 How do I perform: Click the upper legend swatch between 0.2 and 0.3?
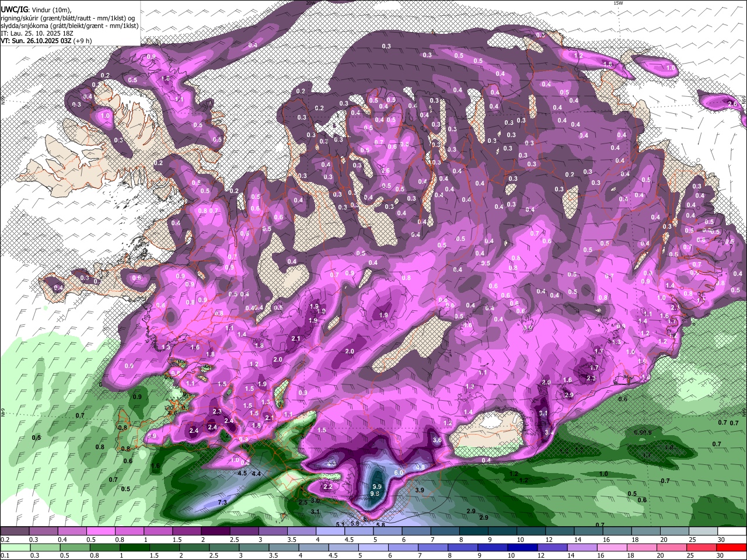click(x=15, y=531)
